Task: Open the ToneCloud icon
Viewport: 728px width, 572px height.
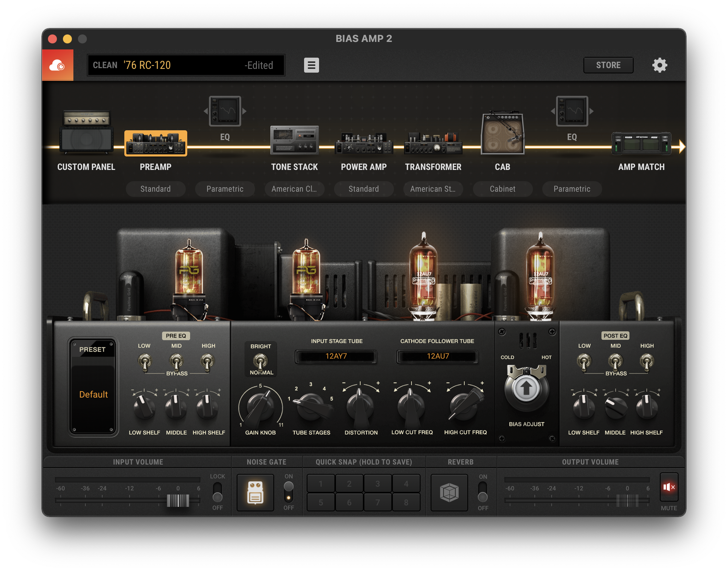Action: coord(57,65)
